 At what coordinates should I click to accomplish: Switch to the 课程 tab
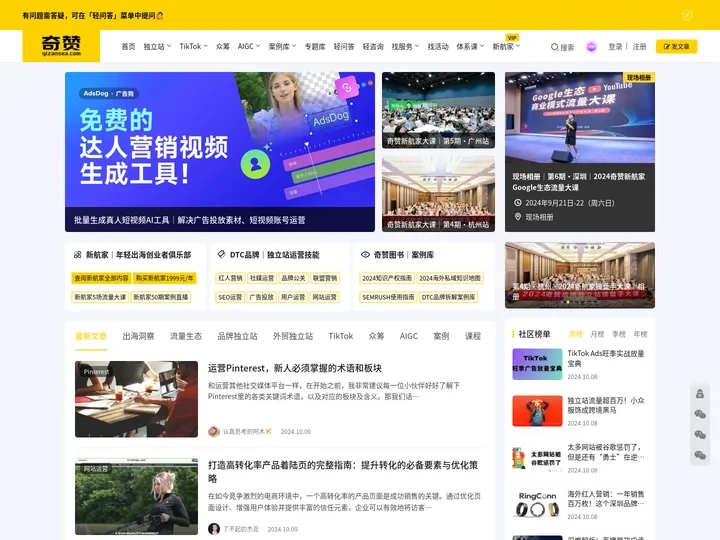pos(473,336)
